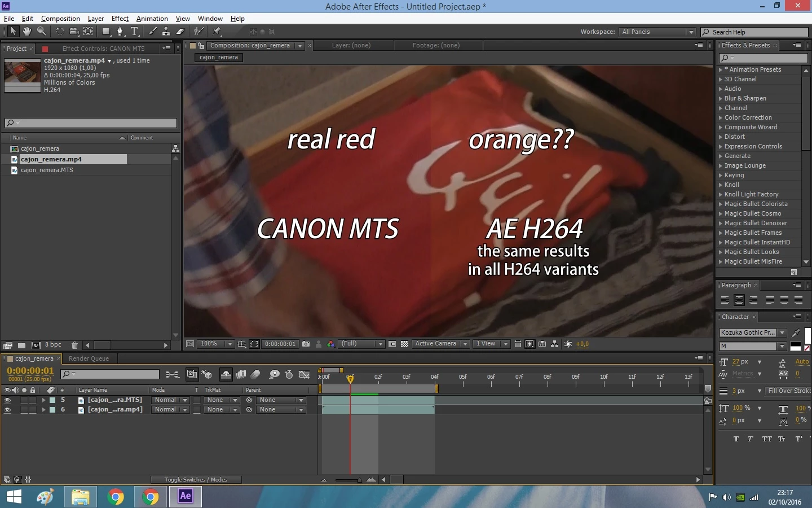Click the Search Help input field
Image resolution: width=812 pixels, height=508 pixels.
click(x=754, y=32)
